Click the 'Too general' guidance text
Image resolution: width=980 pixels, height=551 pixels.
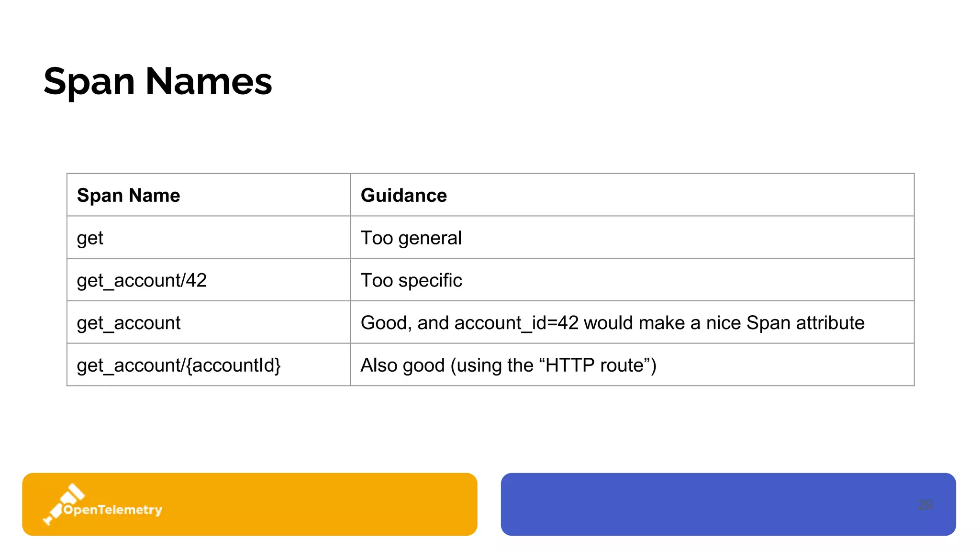tap(411, 238)
